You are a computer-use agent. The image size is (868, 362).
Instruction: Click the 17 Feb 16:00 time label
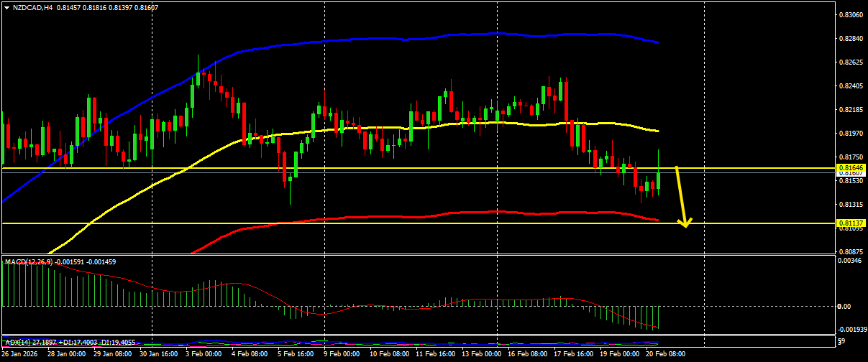(x=573, y=353)
